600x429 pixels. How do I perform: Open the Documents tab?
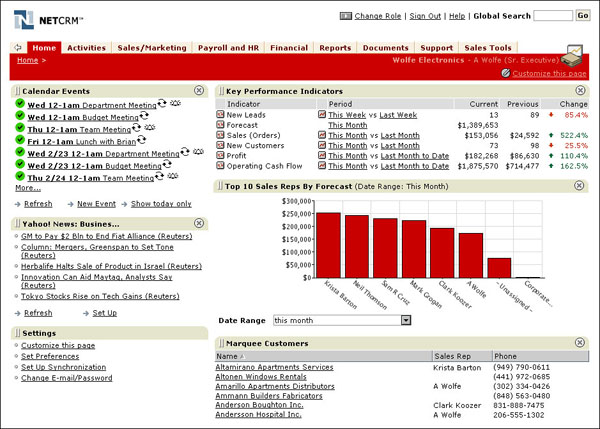(386, 48)
